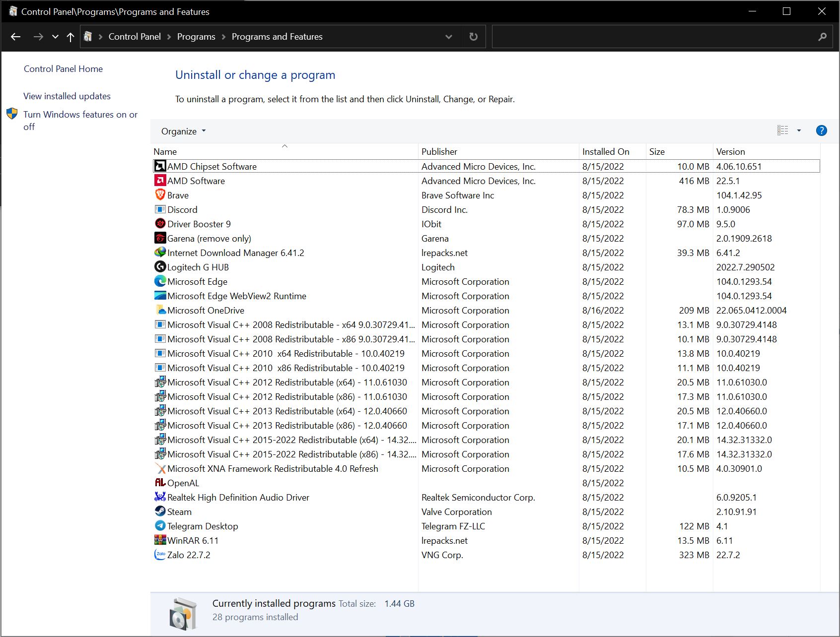840x637 pixels.
Task: Sort list by Publisher column header
Action: tap(439, 152)
